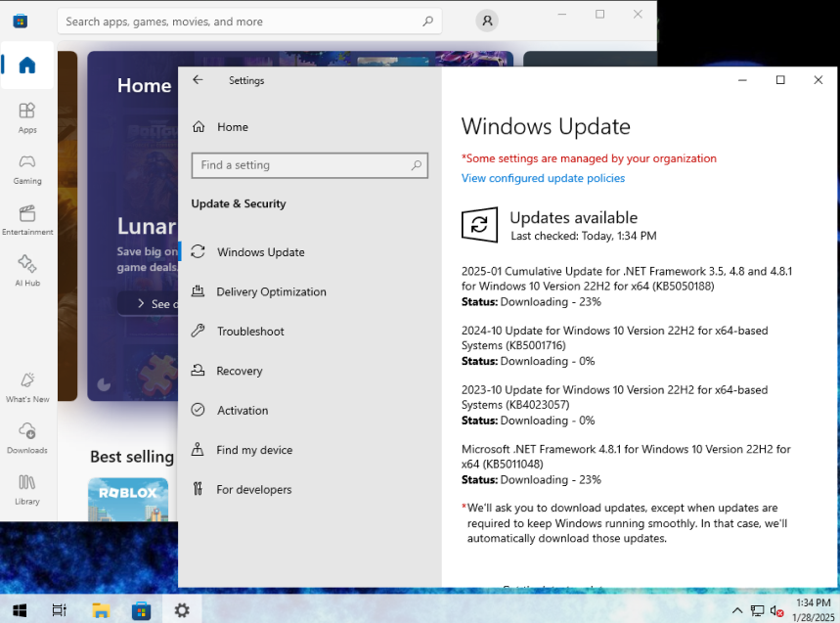Open For developers settings

254,490
